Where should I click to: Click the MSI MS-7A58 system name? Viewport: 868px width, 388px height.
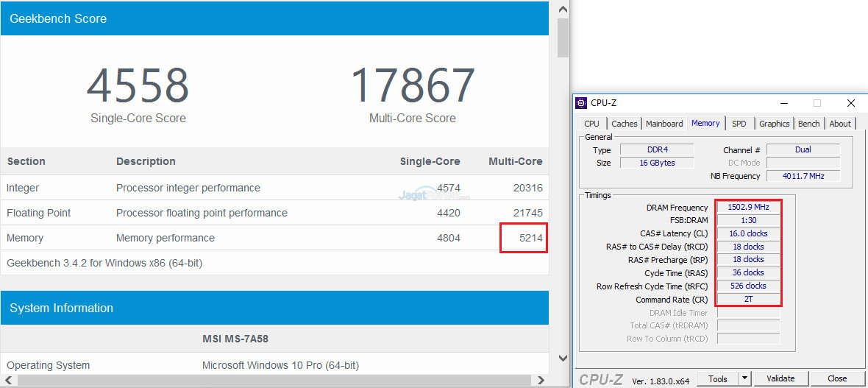pos(235,339)
